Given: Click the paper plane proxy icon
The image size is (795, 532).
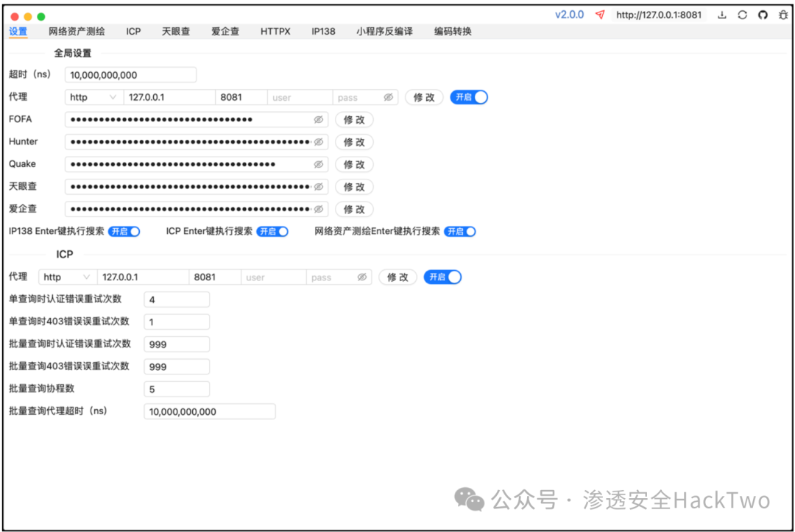Looking at the screenshot, I should click(x=600, y=15).
